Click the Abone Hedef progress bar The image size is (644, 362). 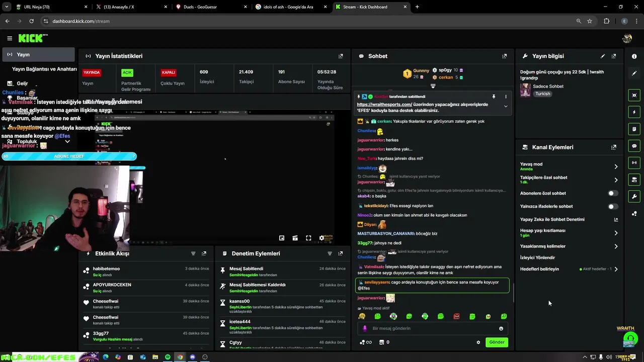click(x=69, y=156)
